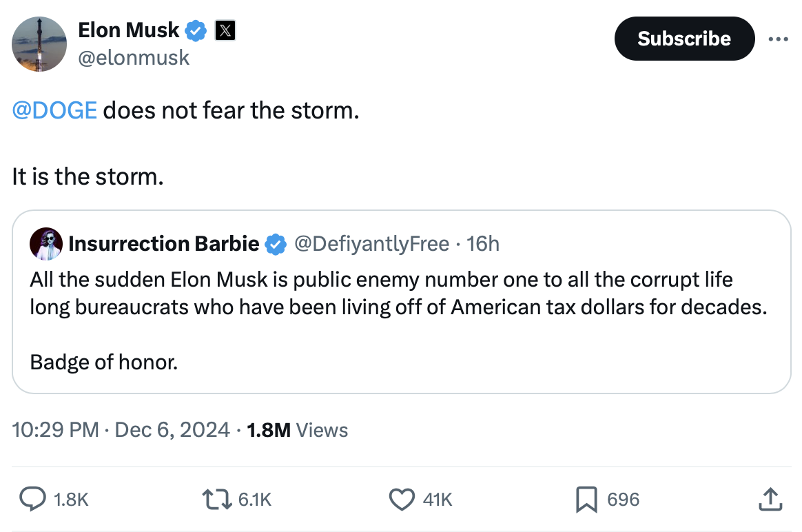The height and width of the screenshot is (532, 802).
Task: Open Insurrection Barbie's avatar in quoted post
Action: point(46,243)
